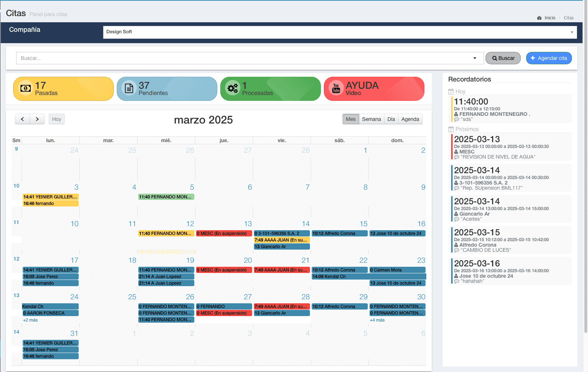Expand the Buscar search dropdown arrow
Image resolution: width=588 pixels, height=372 pixels.
pyautogui.click(x=475, y=58)
